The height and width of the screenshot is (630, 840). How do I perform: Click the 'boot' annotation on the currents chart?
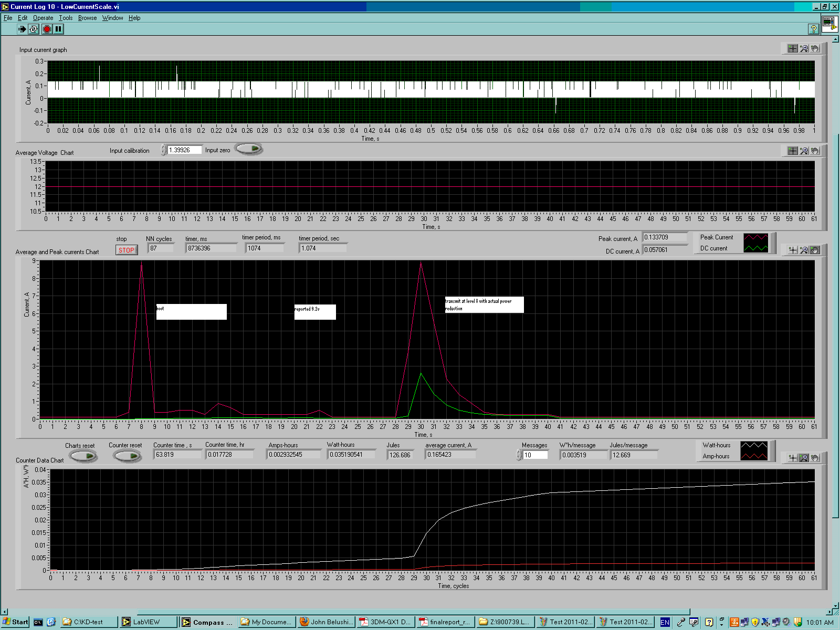(x=191, y=312)
